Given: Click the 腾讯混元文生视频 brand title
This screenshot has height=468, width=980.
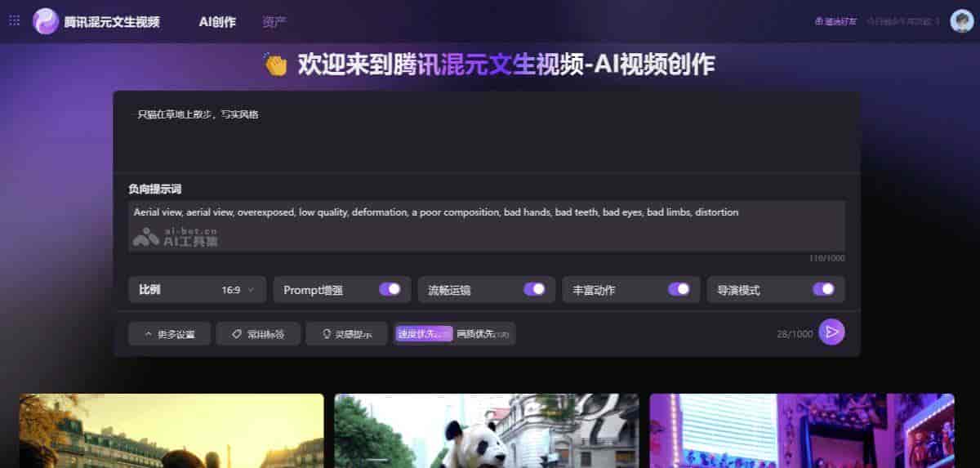Looking at the screenshot, I should click(x=112, y=22).
